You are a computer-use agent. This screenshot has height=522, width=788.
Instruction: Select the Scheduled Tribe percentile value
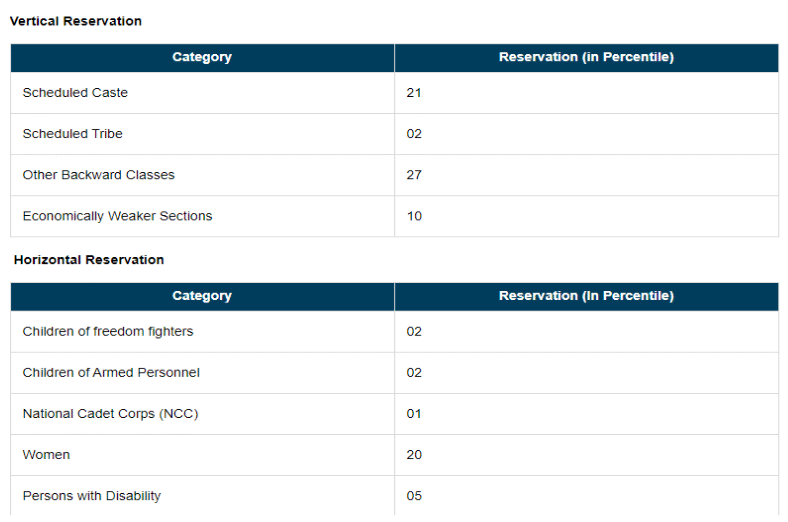pos(414,134)
